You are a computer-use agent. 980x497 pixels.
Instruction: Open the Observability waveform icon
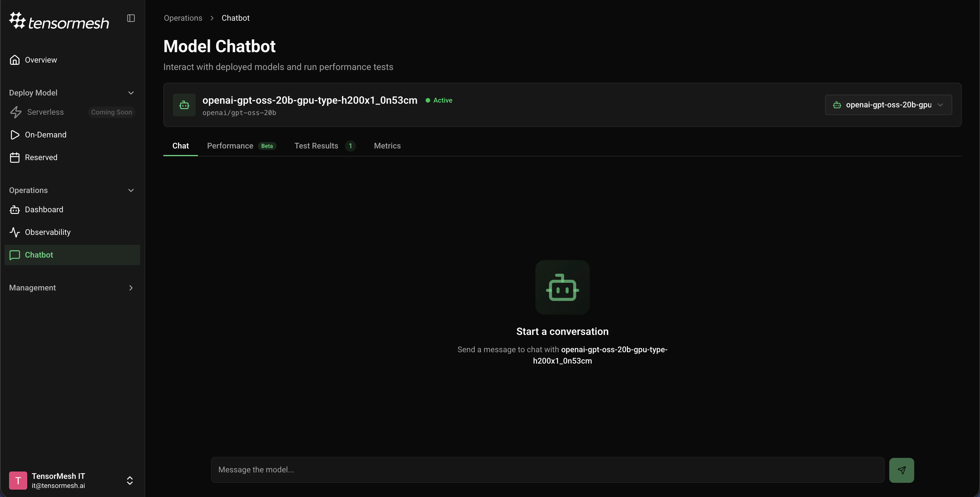coord(15,232)
